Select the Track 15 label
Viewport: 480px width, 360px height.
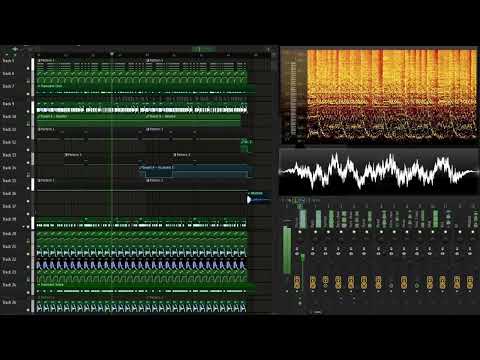click(9, 180)
